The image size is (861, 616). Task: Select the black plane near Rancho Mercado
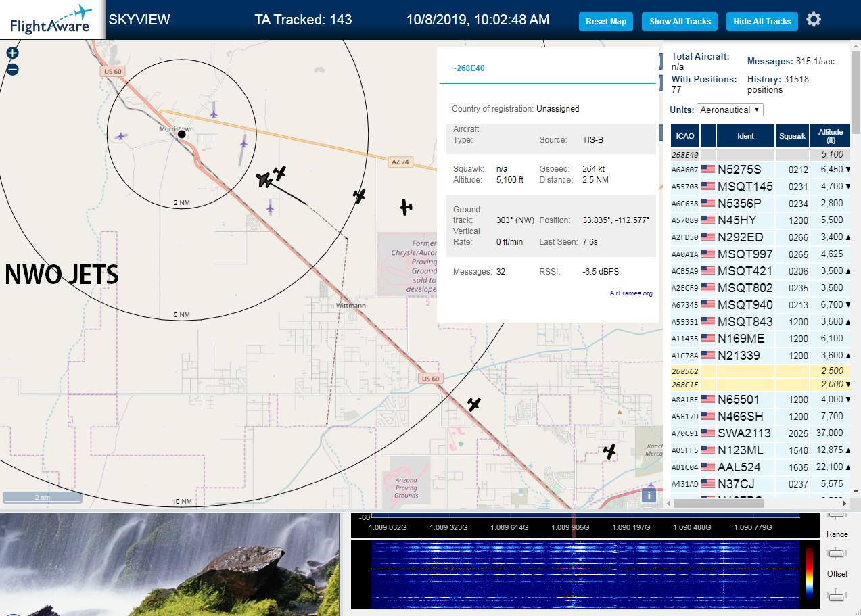(x=610, y=451)
